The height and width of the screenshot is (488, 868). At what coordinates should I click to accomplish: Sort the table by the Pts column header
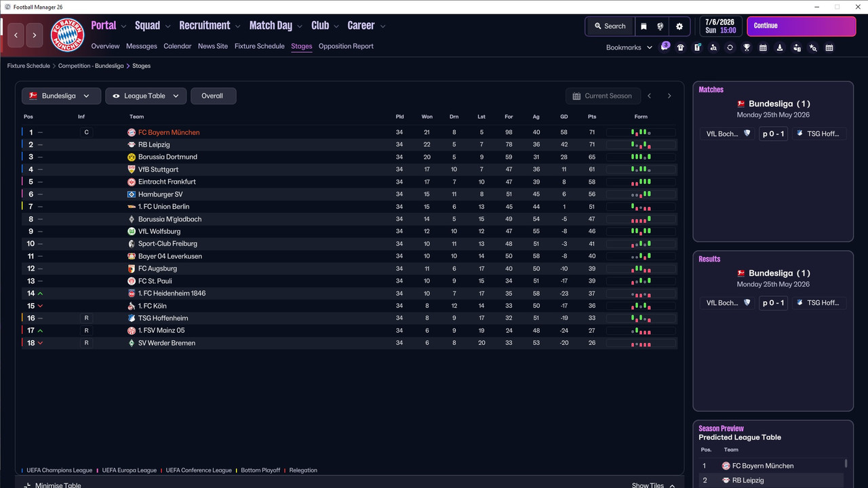click(x=592, y=117)
